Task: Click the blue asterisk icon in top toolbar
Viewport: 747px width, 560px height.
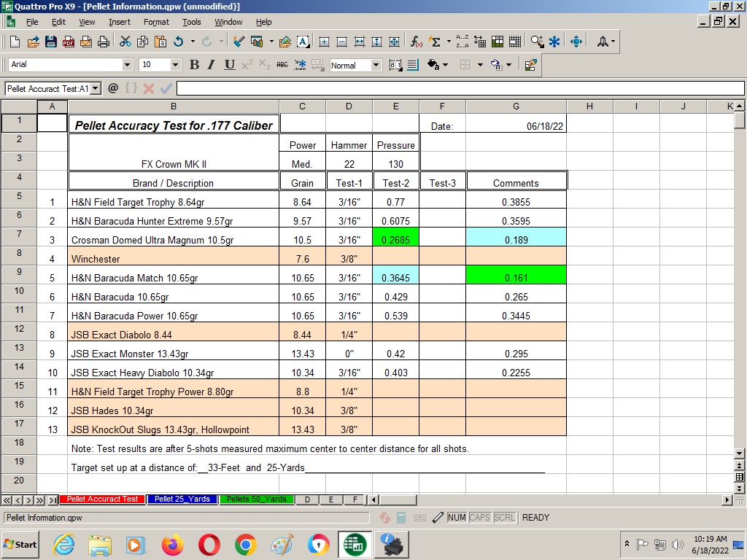Action: [x=554, y=42]
